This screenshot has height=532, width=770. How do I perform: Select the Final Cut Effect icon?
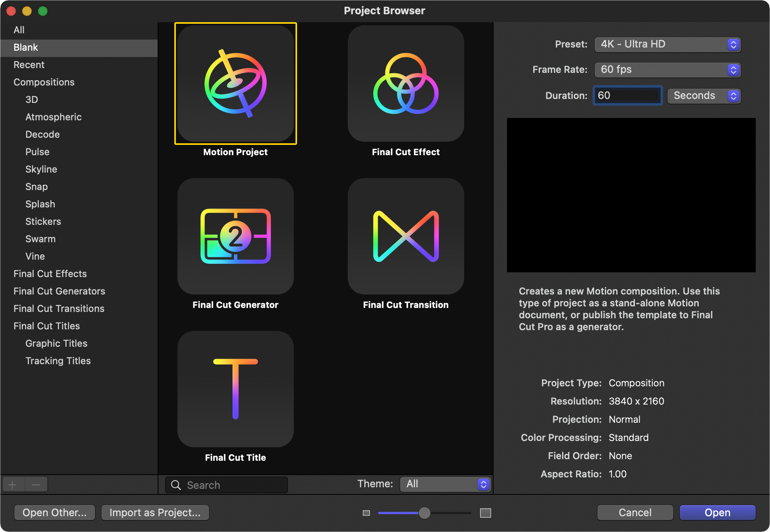tap(406, 84)
